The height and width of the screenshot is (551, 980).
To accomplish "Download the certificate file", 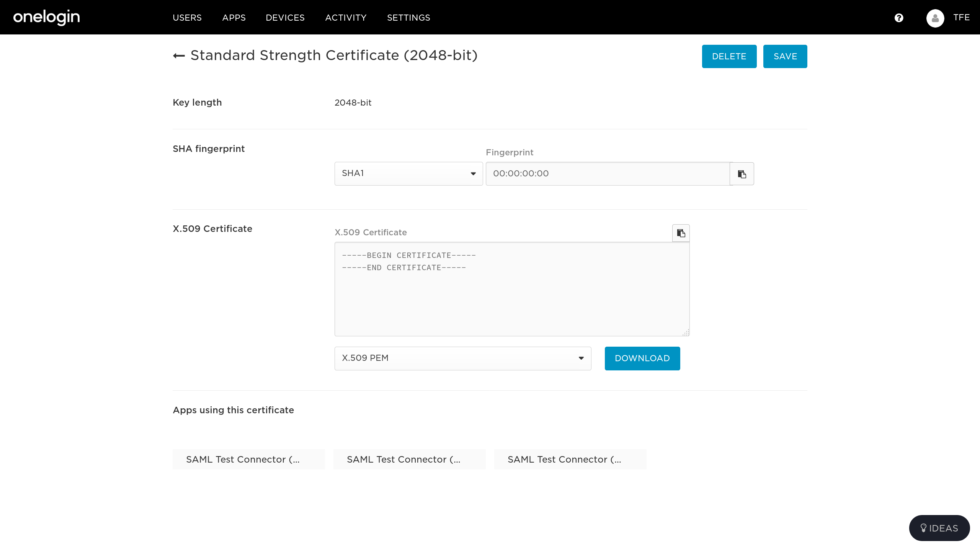I will coord(642,358).
